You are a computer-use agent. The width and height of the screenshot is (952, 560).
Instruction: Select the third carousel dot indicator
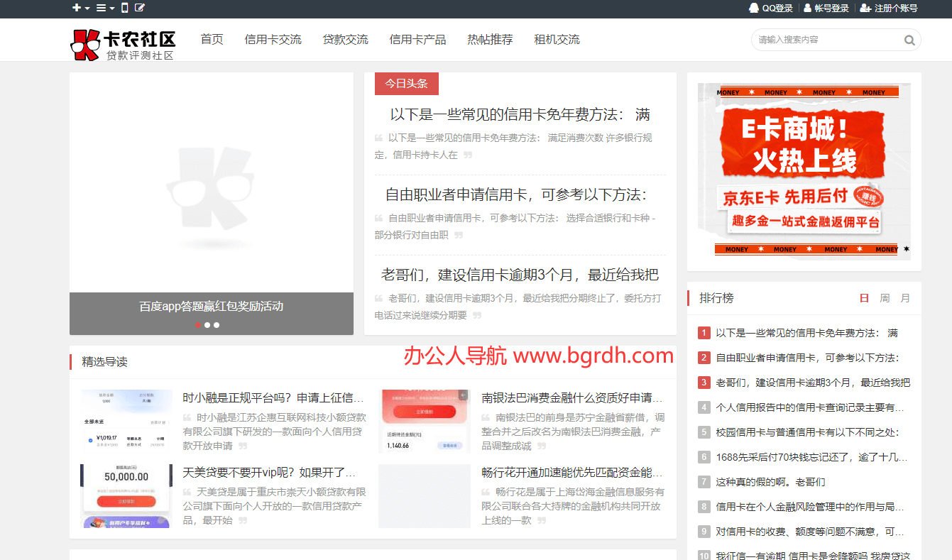pyautogui.click(x=217, y=325)
